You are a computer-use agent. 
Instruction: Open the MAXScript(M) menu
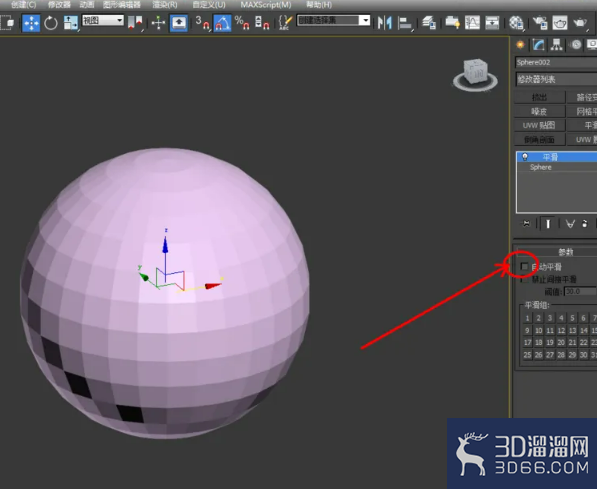click(x=266, y=5)
